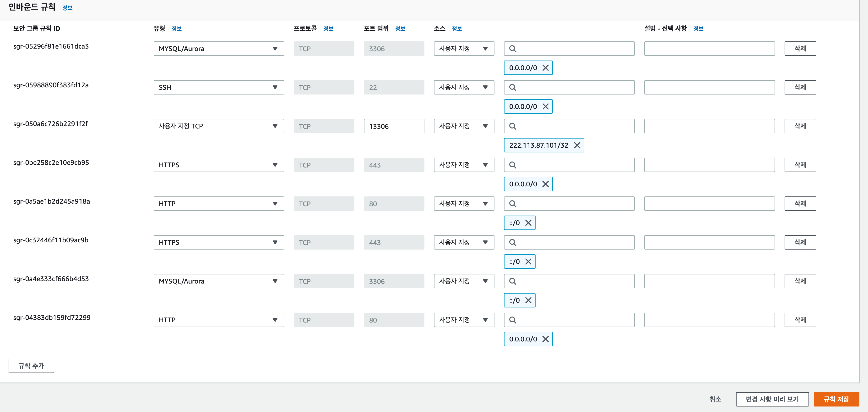Click source dropdown for sgr-0a4e333cf666b4d53 rule

tap(464, 281)
